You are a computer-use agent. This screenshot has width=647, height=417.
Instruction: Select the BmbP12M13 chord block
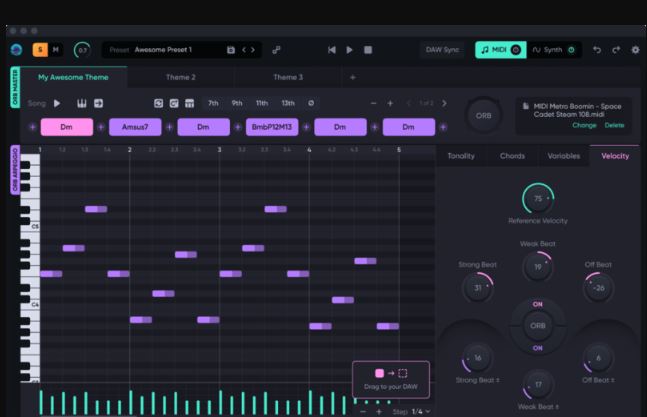point(272,127)
